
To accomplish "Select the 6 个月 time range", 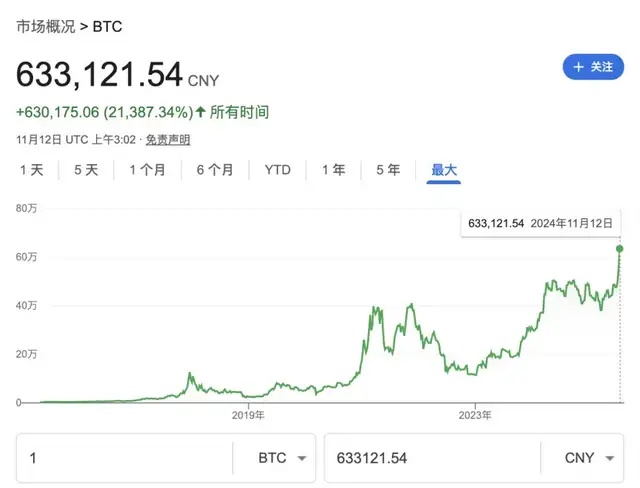I will click(x=215, y=170).
